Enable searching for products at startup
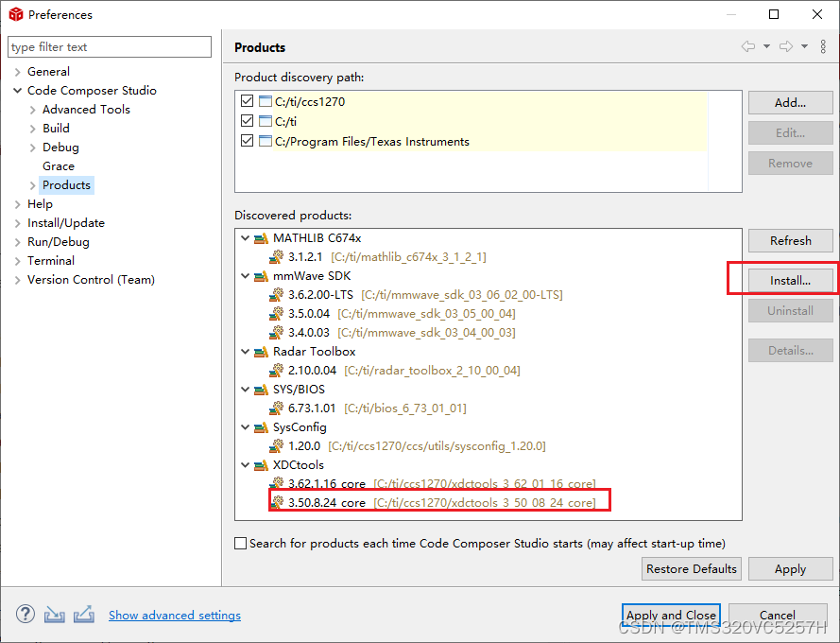This screenshot has height=643, width=840. point(239,543)
